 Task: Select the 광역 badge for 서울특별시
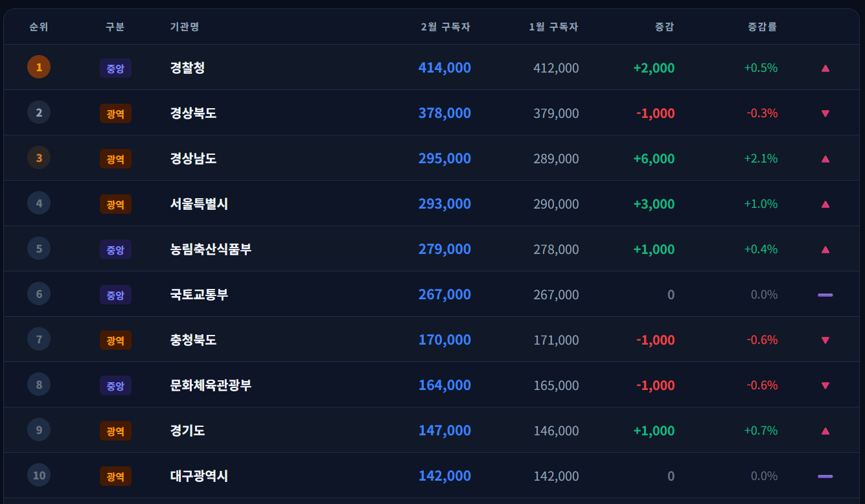115,203
